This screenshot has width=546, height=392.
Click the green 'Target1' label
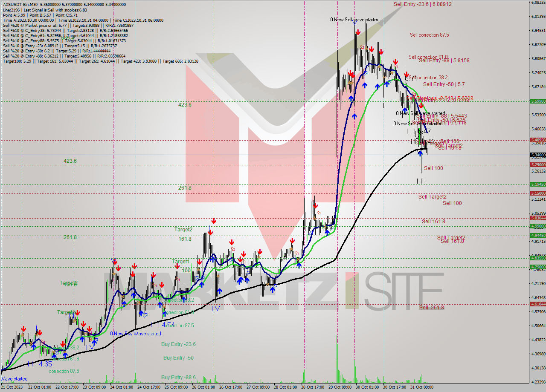tap(181, 262)
